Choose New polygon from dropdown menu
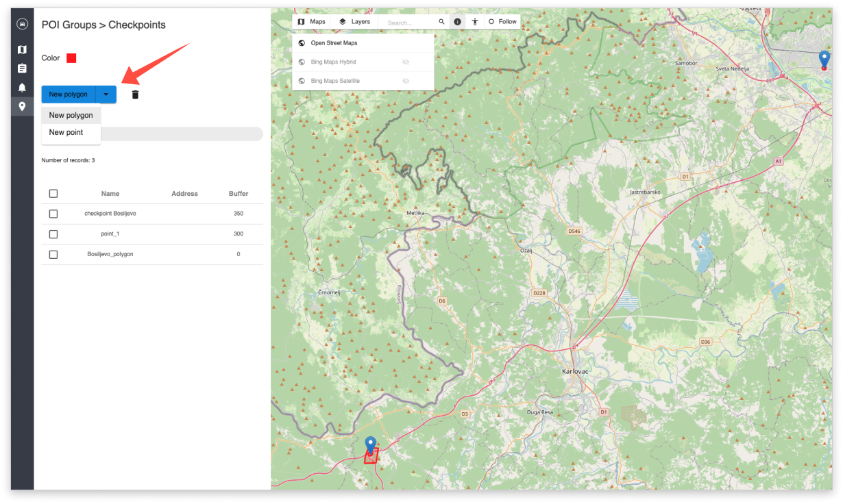Screen dimensions: 843x504 71,115
